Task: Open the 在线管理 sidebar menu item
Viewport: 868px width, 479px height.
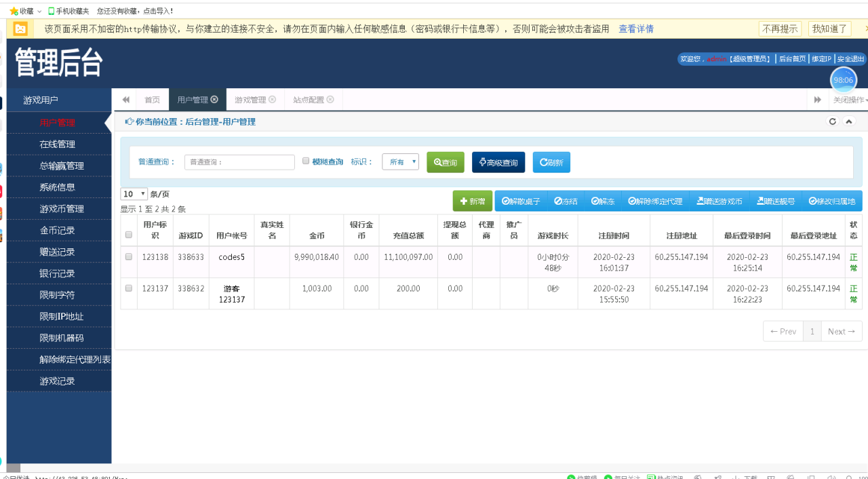Action: [x=57, y=145]
